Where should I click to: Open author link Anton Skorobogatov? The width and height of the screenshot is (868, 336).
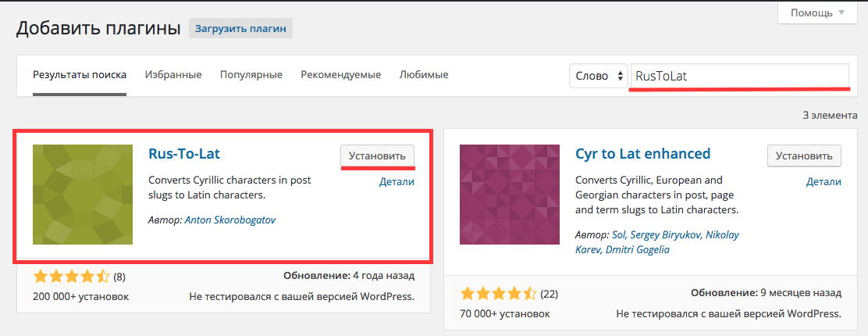[230, 220]
